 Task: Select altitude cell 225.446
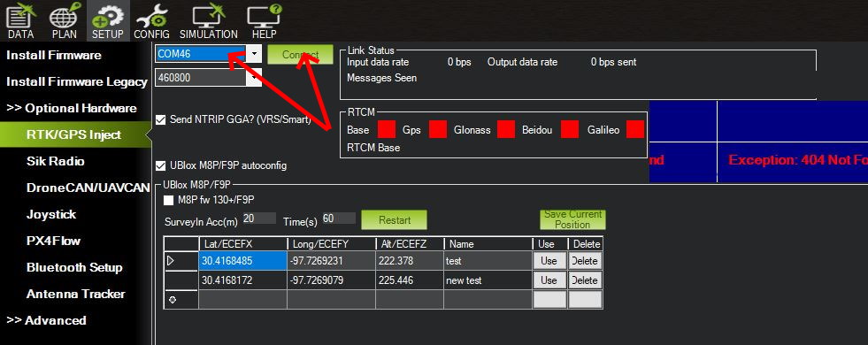click(x=410, y=280)
